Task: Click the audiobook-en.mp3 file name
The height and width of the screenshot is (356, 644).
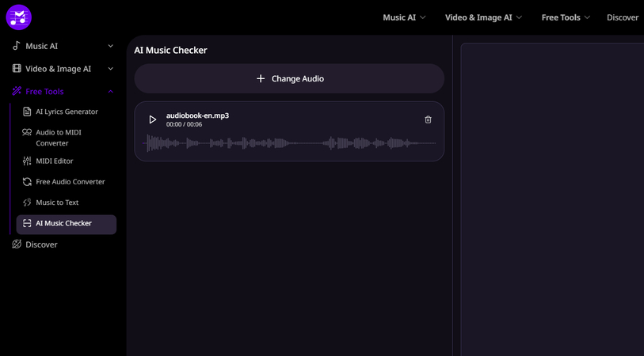Action: tap(197, 116)
